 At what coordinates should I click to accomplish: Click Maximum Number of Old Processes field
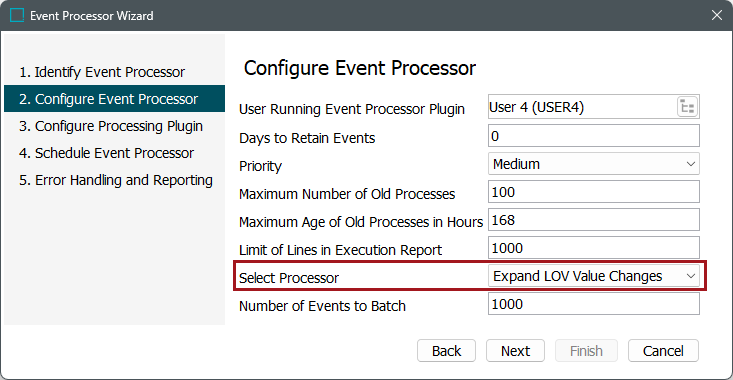594,192
